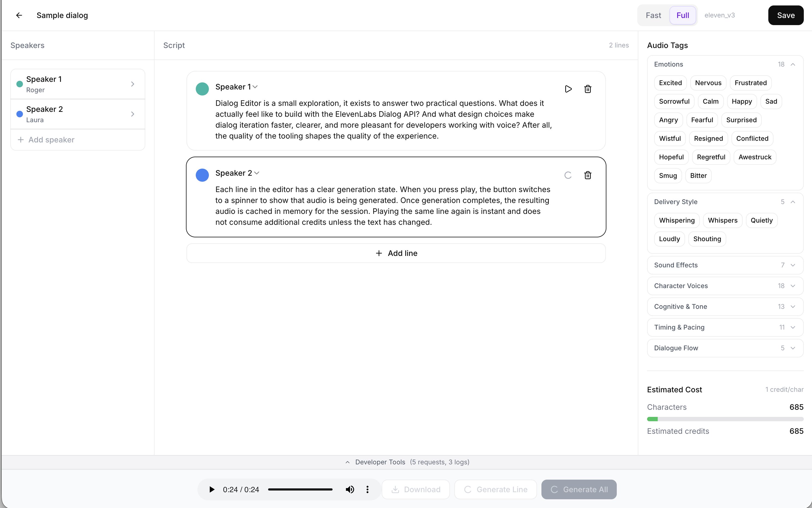Toggle the Whispering delivery tag
Image resolution: width=812 pixels, height=508 pixels.
(x=677, y=220)
